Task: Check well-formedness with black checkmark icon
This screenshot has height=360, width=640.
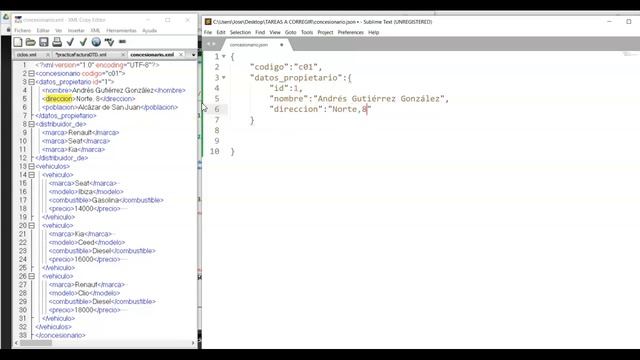Action: [70, 42]
